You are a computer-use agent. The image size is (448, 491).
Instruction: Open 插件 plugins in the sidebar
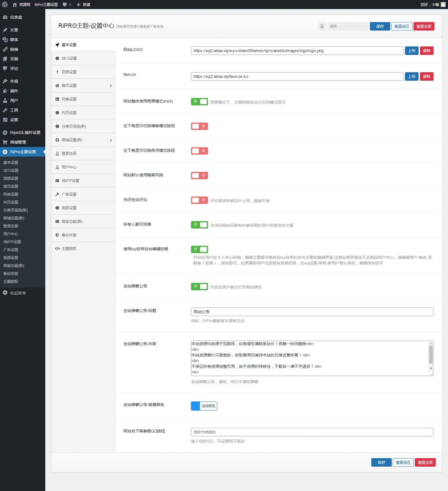14,91
